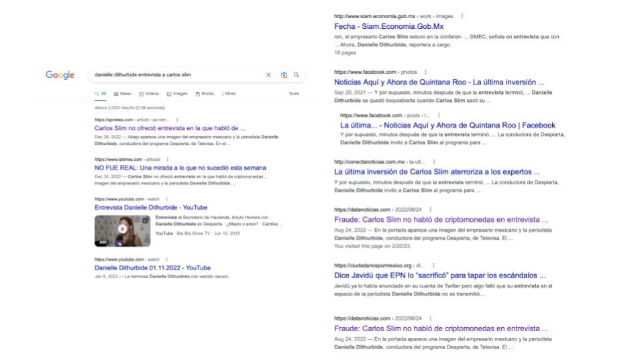Switch to the Books tab

205,94
